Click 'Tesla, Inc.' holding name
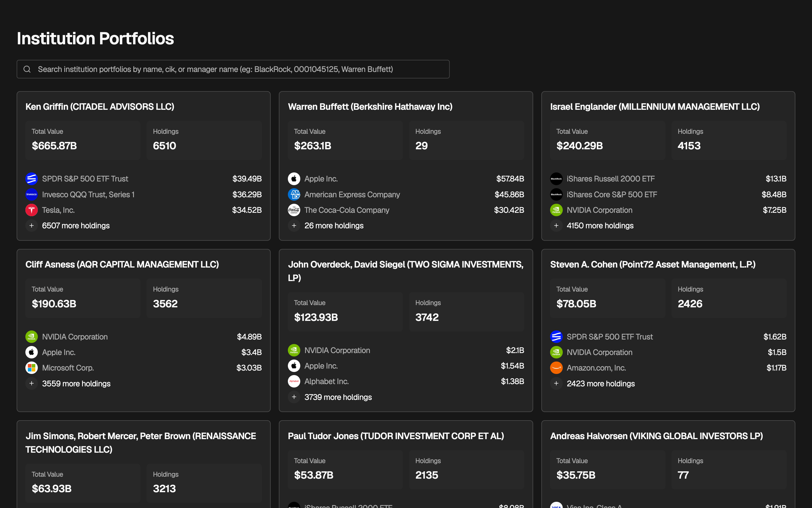Viewport: 812px width, 508px height. coord(58,210)
